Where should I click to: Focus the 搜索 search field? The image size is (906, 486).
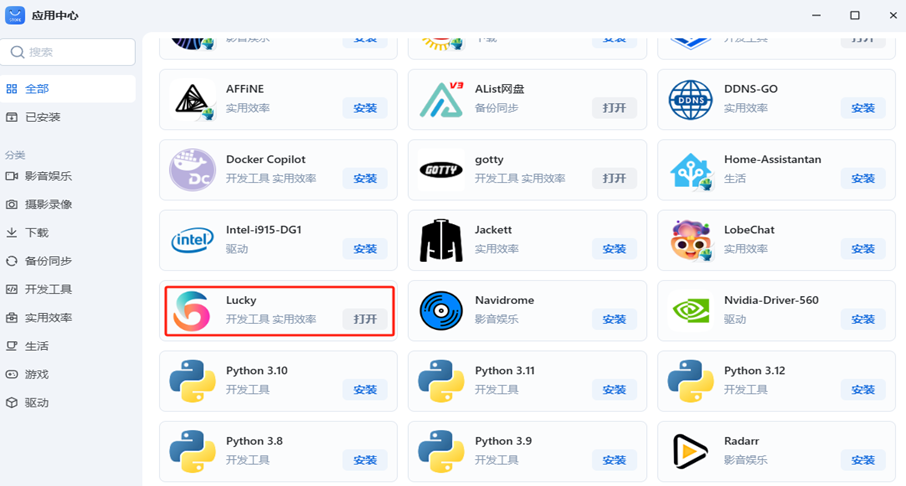click(68, 52)
